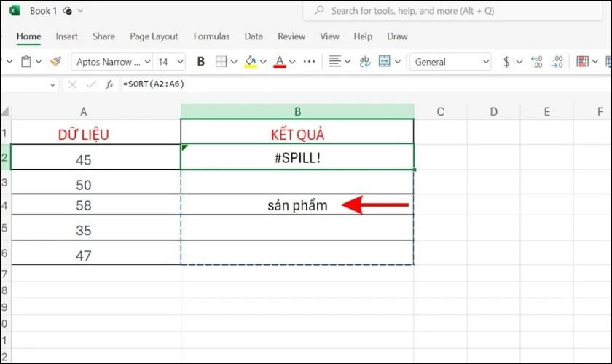
Task: Open conditional formatting icon
Action: tap(583, 61)
